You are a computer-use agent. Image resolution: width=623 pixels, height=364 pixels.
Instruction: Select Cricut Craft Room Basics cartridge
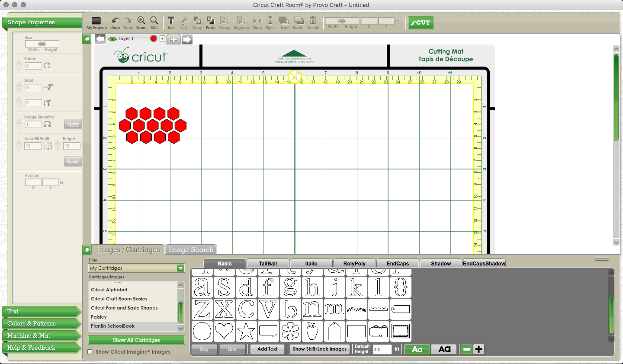pyautogui.click(x=133, y=299)
